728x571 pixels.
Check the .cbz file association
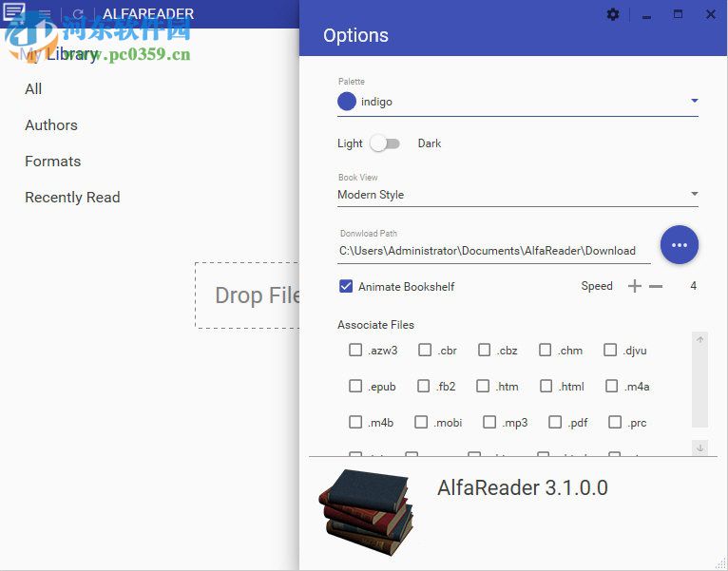485,350
